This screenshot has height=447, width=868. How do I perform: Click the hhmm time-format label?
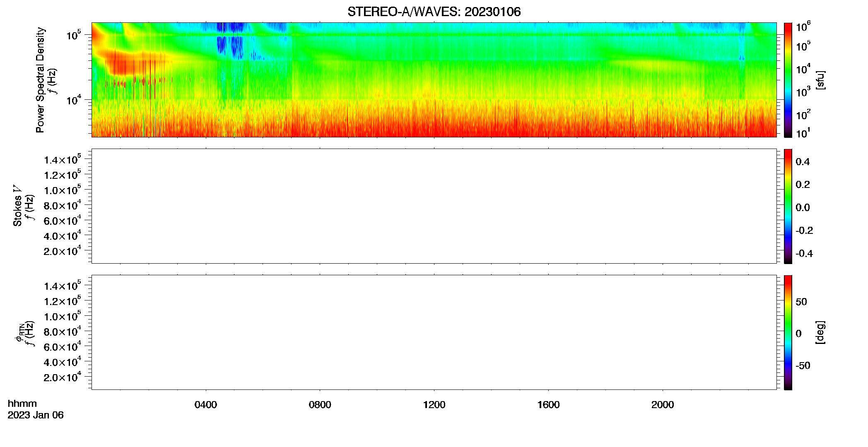click(x=22, y=404)
